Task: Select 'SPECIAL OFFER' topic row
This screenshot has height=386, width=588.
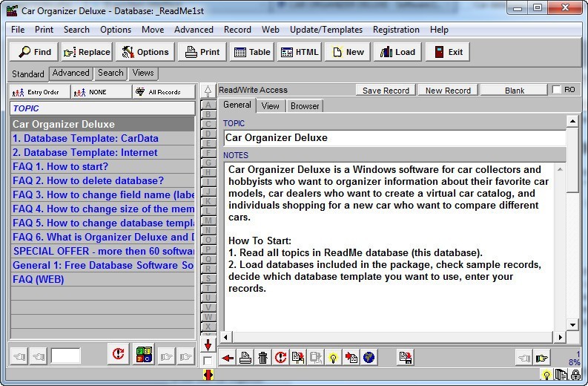Action: pyautogui.click(x=103, y=251)
